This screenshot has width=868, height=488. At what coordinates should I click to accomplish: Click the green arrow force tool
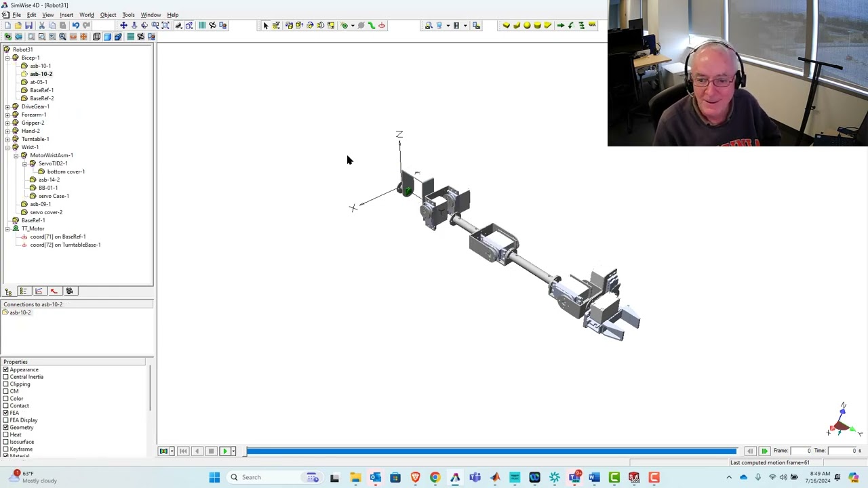[561, 26]
